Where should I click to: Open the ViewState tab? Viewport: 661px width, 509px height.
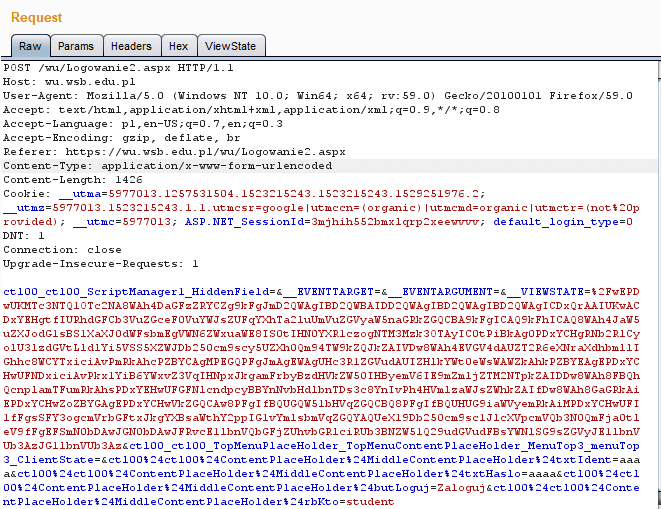(231, 46)
